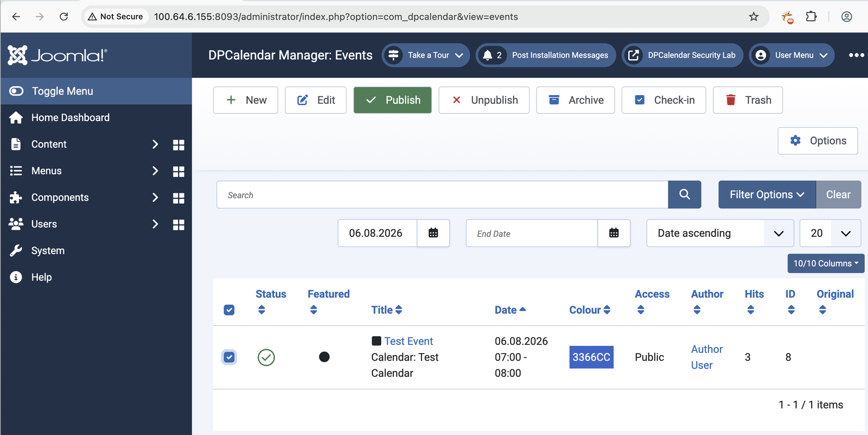Click the notification bell icon
This screenshot has height=435, width=868.
[488, 55]
